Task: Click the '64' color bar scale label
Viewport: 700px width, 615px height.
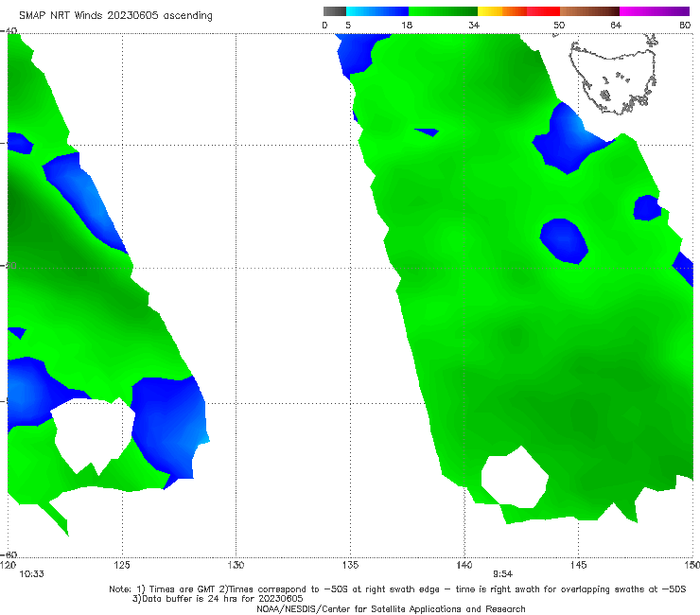Action: (x=616, y=25)
